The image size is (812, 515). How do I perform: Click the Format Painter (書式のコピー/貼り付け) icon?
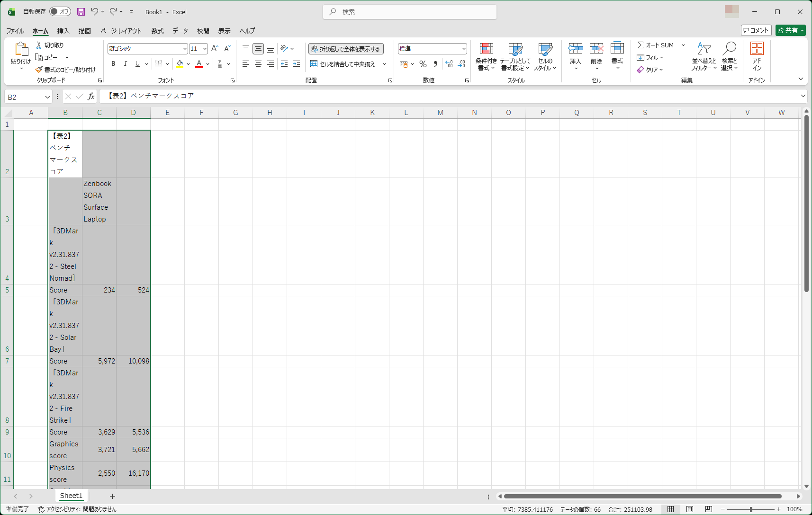(39, 70)
